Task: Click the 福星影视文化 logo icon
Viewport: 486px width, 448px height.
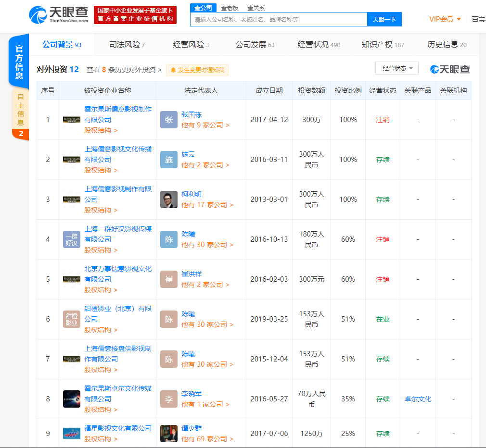Action: (x=72, y=434)
